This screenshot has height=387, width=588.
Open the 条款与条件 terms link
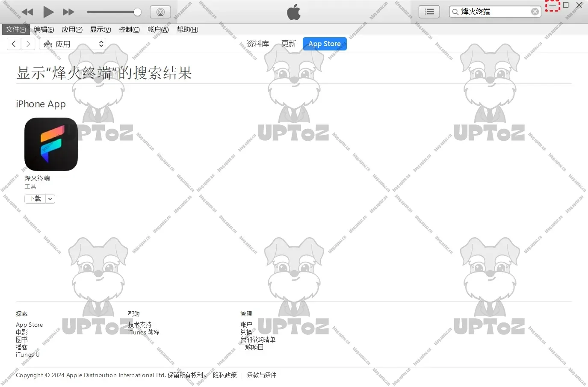click(261, 375)
